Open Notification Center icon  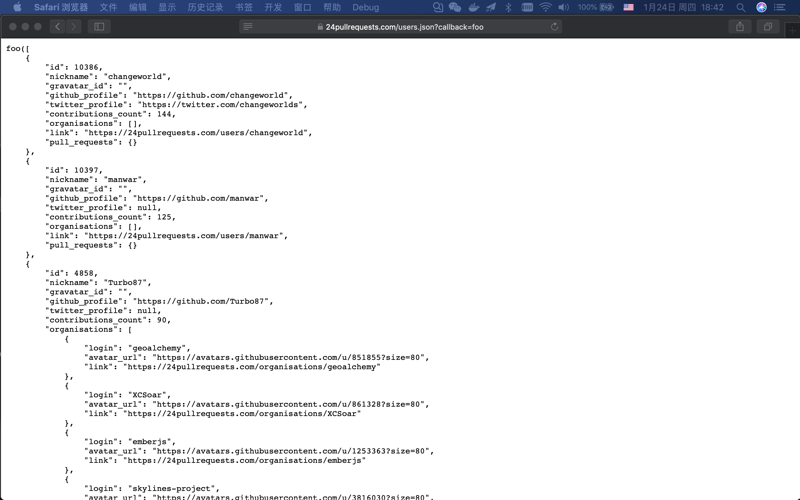coord(780,7)
